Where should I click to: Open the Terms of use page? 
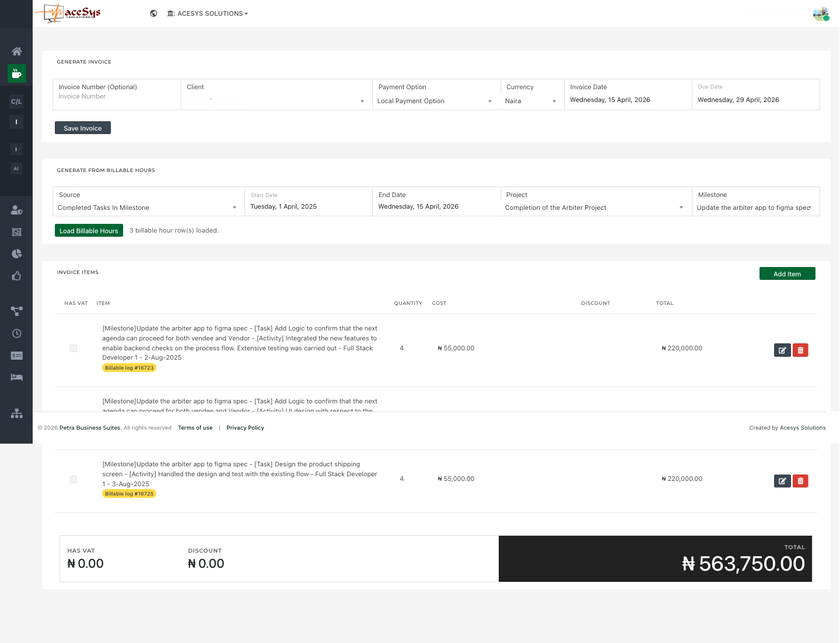point(195,427)
